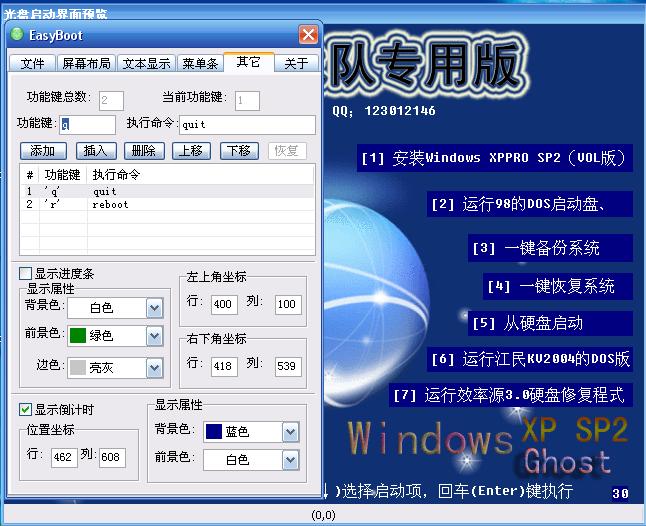Click the green 绿色 color swatch
Viewport: 646px width, 526px height.
pos(78,336)
